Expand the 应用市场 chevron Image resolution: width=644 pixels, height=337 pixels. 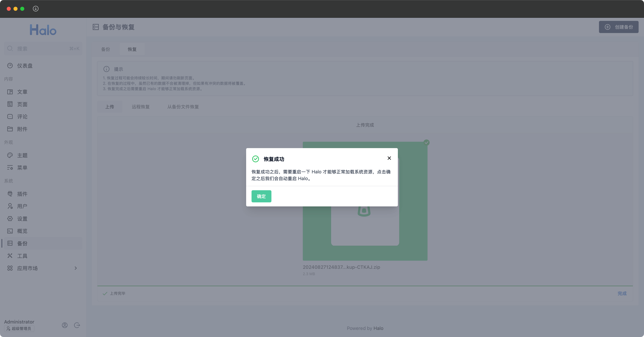76,268
